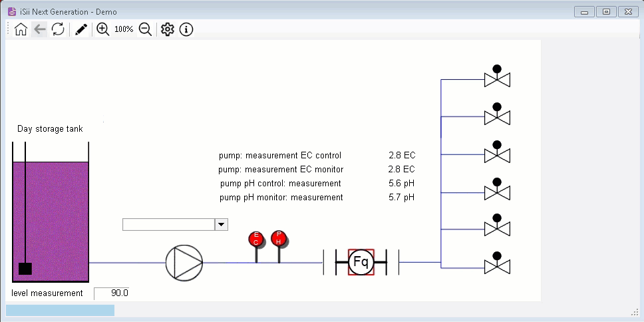Click the black level sensor in tank
The width and height of the screenshot is (644, 322).
coord(25,269)
